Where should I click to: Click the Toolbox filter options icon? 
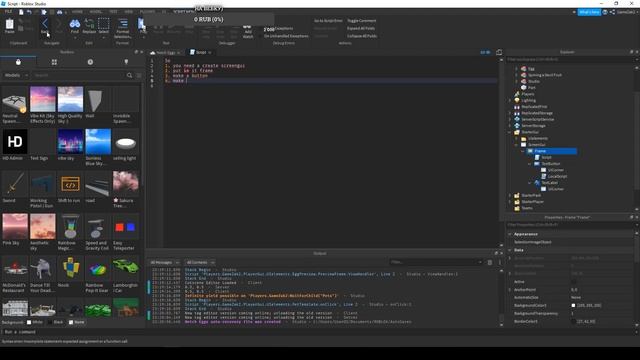point(139,75)
